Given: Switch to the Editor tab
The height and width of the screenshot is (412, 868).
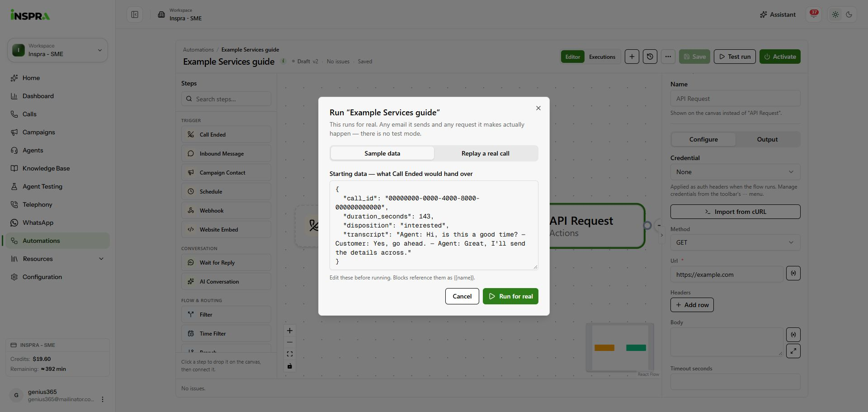Looking at the screenshot, I should (x=572, y=57).
